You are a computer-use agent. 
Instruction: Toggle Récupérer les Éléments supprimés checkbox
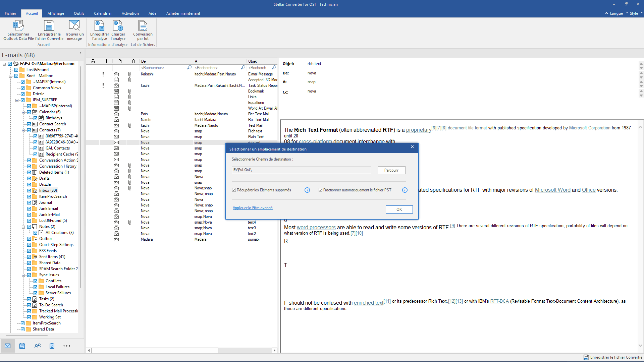click(x=234, y=190)
